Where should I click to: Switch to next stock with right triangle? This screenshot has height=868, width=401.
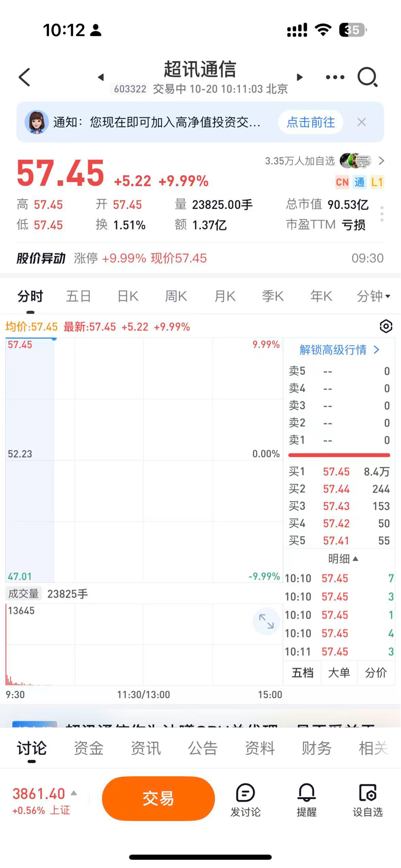click(x=299, y=77)
